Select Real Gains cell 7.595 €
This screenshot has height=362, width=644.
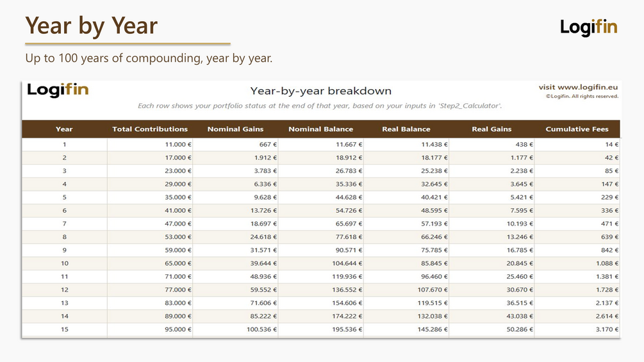pos(491,211)
